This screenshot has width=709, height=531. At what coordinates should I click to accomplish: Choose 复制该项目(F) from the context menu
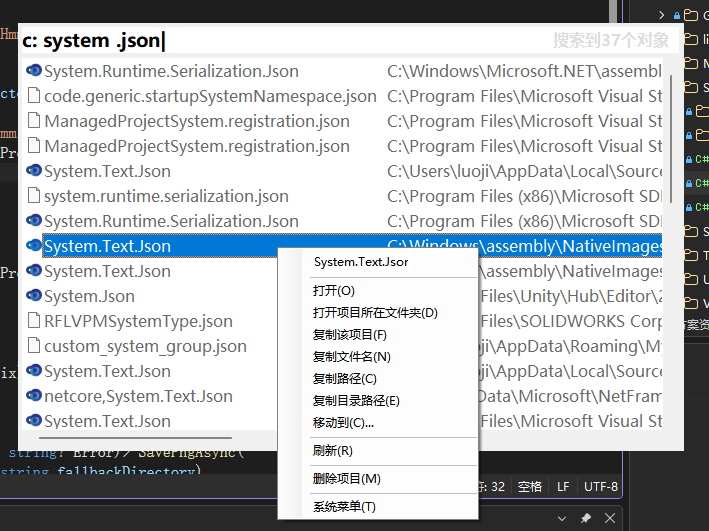point(350,335)
